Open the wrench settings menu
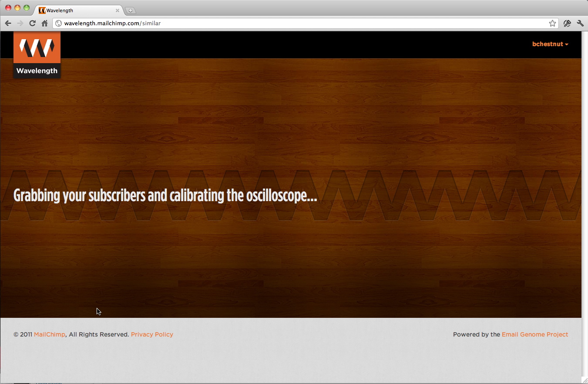The image size is (588, 384). click(x=580, y=24)
